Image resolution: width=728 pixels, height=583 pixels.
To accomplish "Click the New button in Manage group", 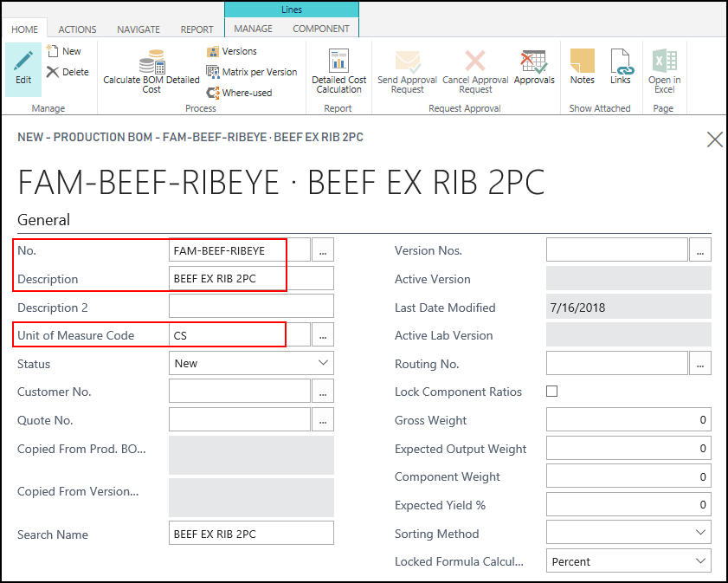I will (64, 51).
